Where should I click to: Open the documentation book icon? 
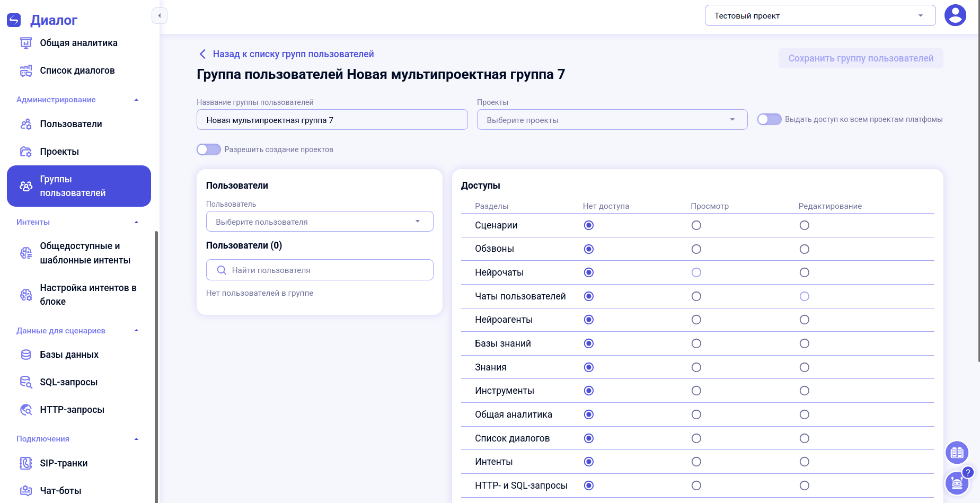pyautogui.click(x=957, y=453)
